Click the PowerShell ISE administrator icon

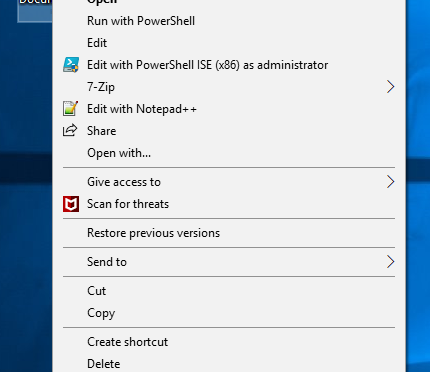tap(71, 65)
